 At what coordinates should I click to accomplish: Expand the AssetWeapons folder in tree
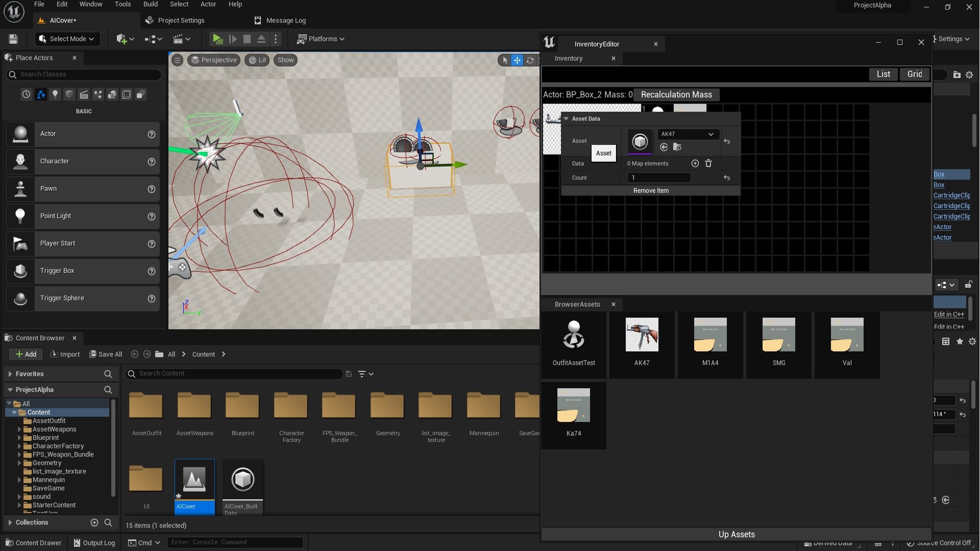pyautogui.click(x=19, y=430)
